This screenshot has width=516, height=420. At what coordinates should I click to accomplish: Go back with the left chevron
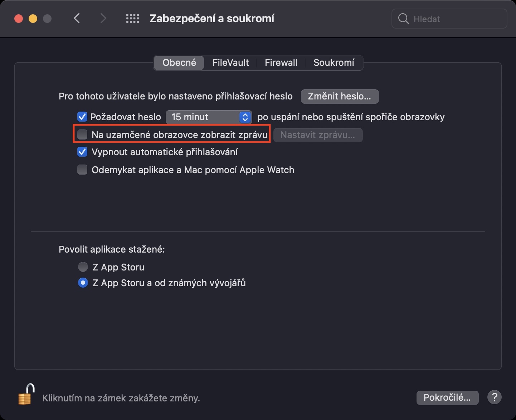(x=77, y=19)
